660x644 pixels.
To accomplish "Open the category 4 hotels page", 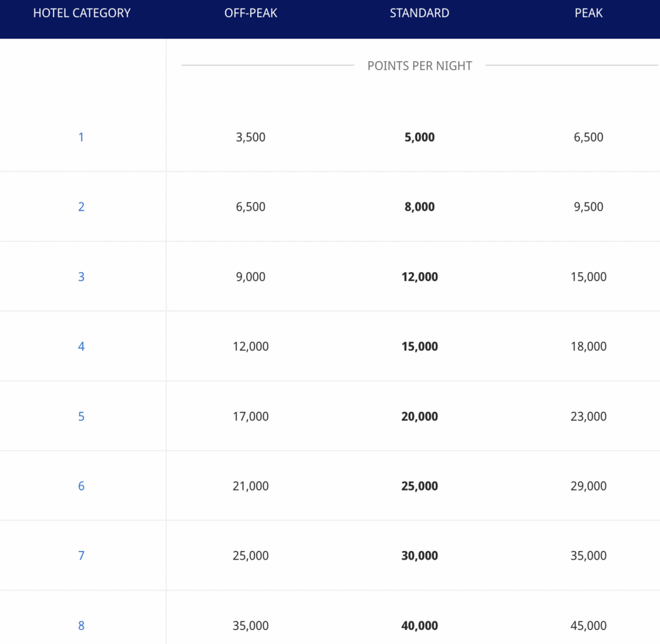I will (81, 346).
